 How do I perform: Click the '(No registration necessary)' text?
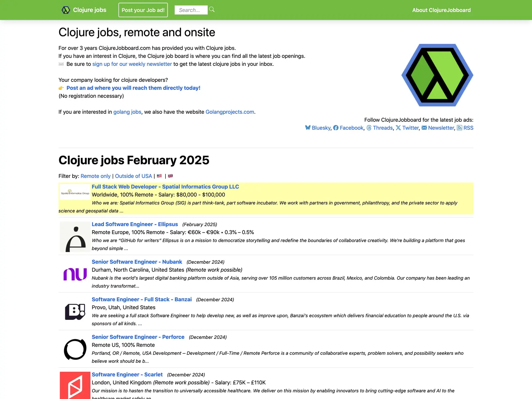[91, 96]
